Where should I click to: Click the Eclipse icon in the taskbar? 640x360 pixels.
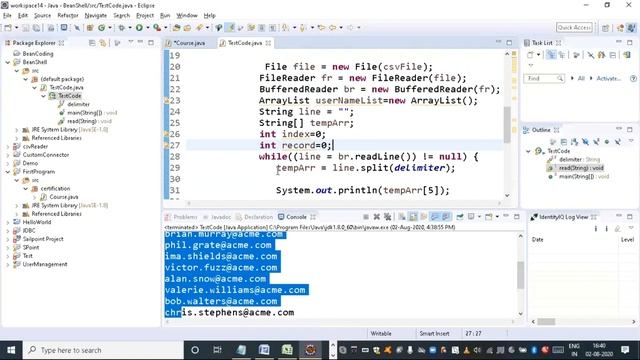click(310, 350)
